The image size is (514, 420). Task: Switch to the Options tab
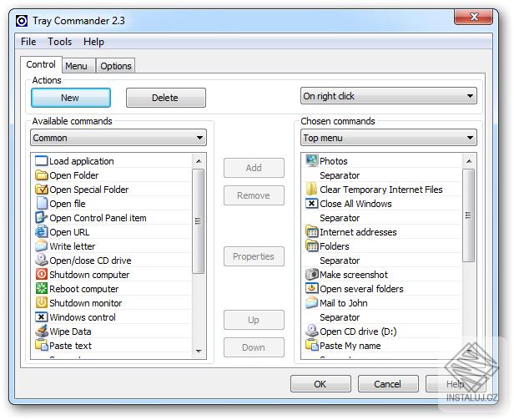pyautogui.click(x=116, y=66)
